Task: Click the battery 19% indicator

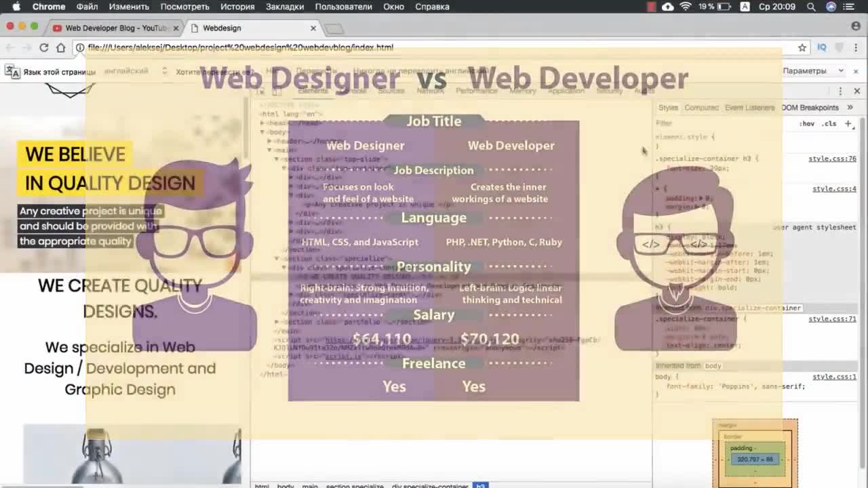Action: pos(714,7)
